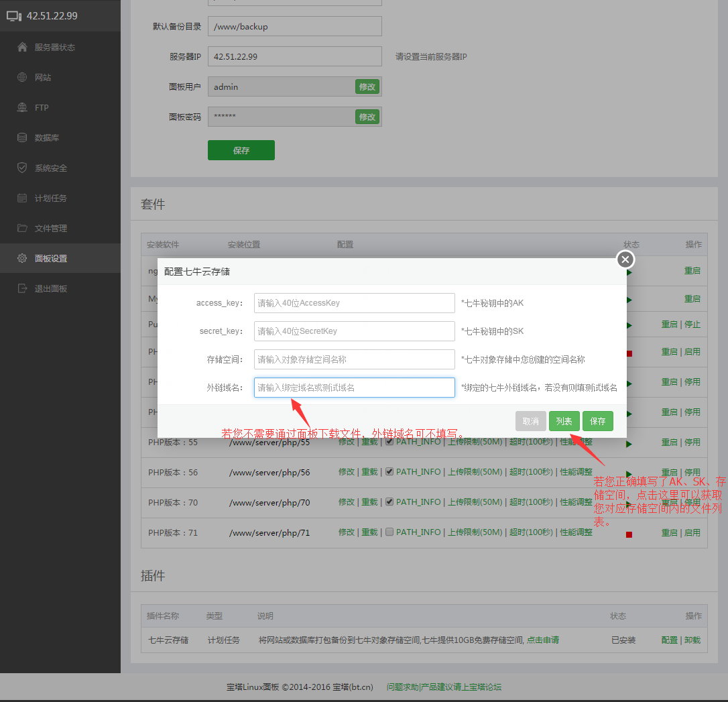The height and width of the screenshot is (702, 728).
Task: Click 停止 link in the third software row
Action: tap(692, 324)
